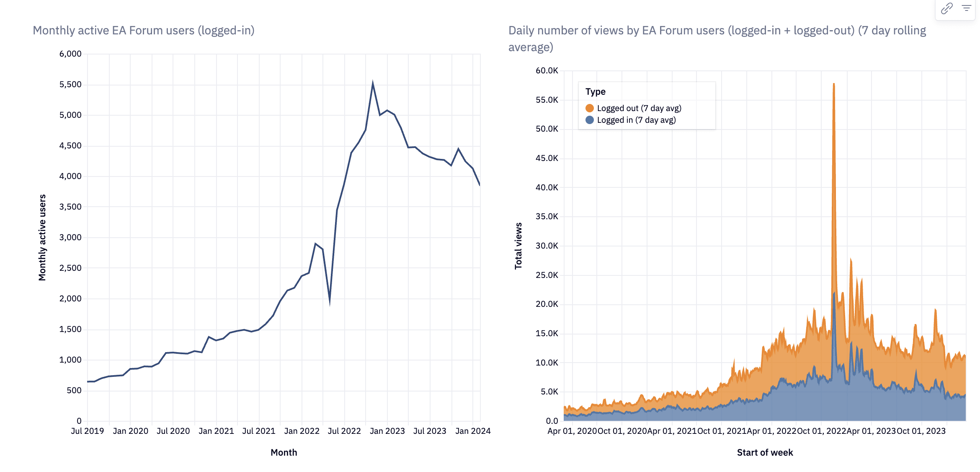
Task: Click the blue Logged in legend dot
Action: (x=589, y=120)
